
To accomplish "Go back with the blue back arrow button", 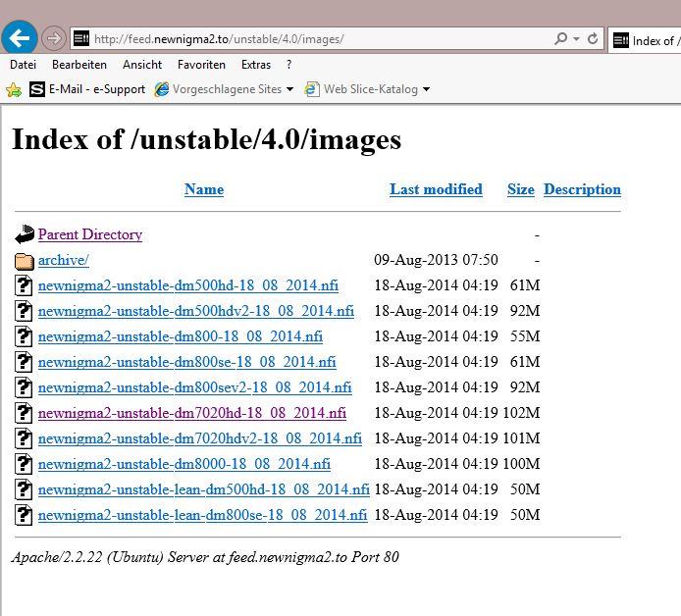I will 19,38.
